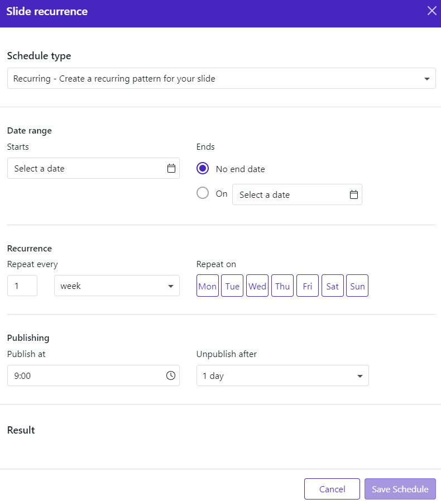Expand the week interval dropdown
The width and height of the screenshot is (441, 504).
[117, 286]
